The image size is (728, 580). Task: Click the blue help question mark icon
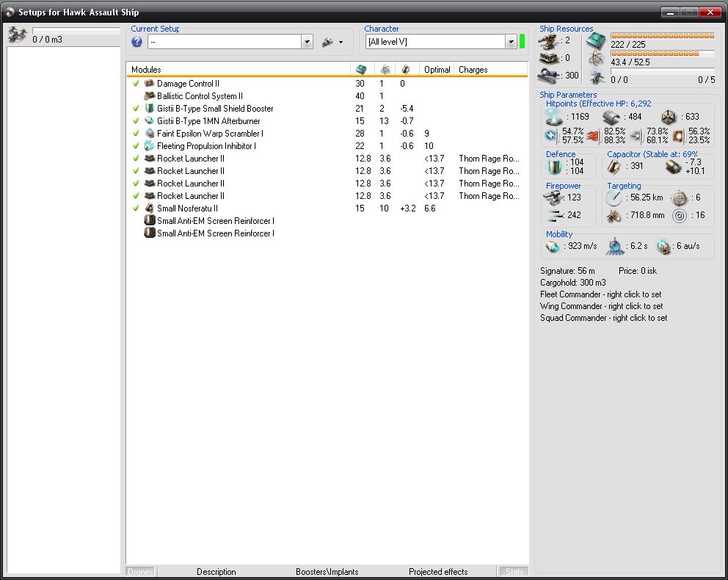coord(136,42)
